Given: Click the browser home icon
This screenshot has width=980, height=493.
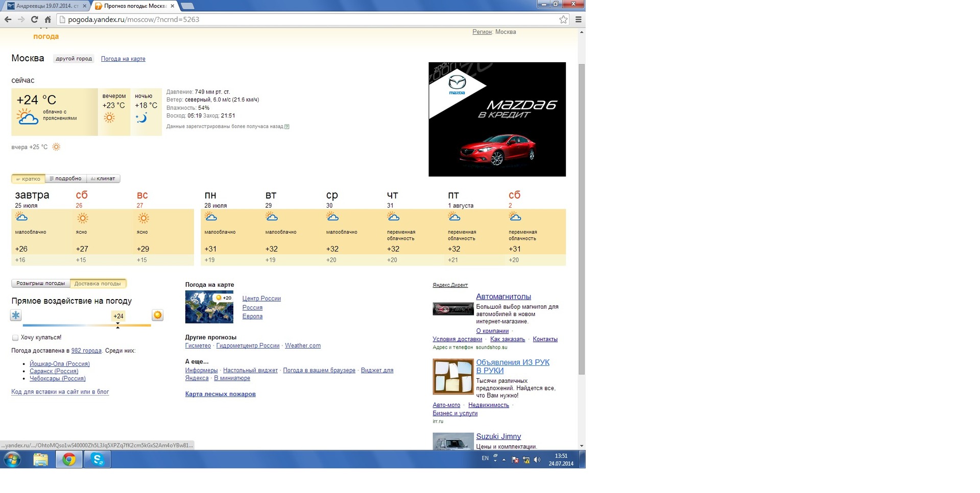Looking at the screenshot, I should point(47,19).
